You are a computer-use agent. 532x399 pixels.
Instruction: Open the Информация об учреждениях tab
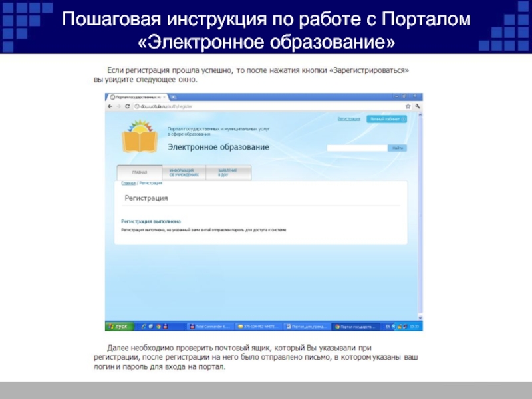[x=184, y=172]
